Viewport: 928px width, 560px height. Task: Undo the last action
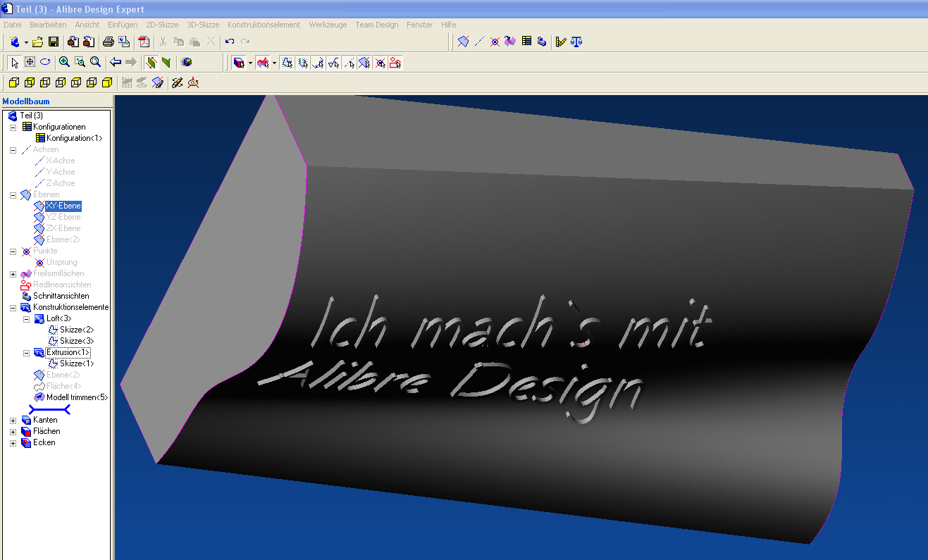(230, 42)
